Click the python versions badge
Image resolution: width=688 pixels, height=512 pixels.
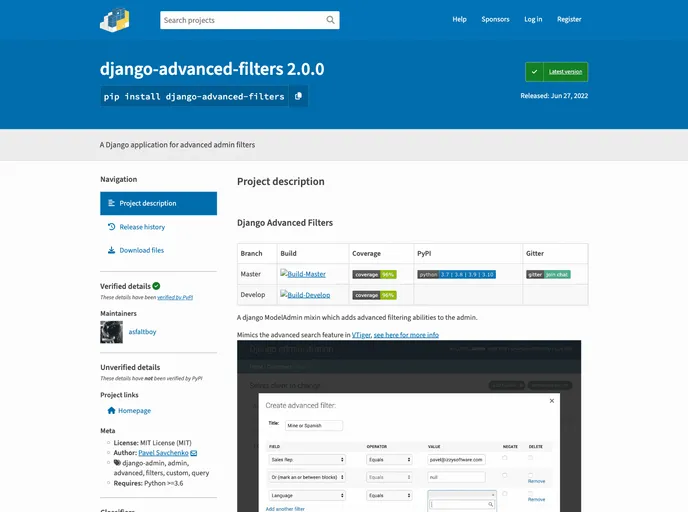[456, 275]
